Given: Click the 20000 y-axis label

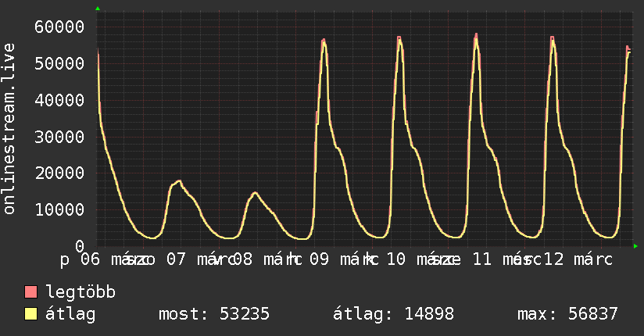Looking at the screenshot, I should tap(59, 173).
